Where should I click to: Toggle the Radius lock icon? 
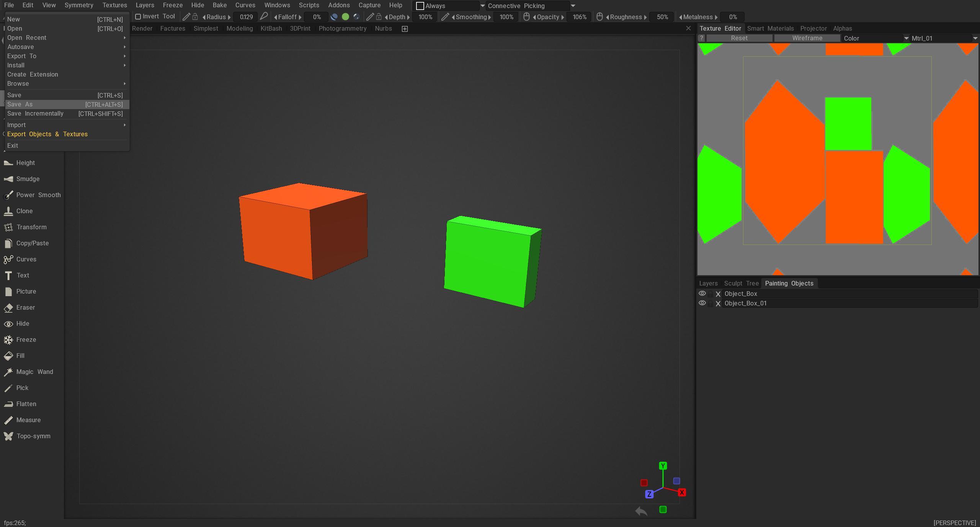[x=195, y=16]
